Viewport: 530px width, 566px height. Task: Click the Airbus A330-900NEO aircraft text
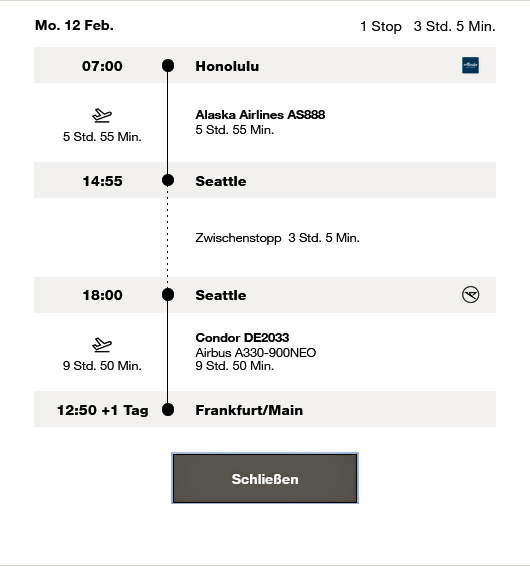(256, 352)
